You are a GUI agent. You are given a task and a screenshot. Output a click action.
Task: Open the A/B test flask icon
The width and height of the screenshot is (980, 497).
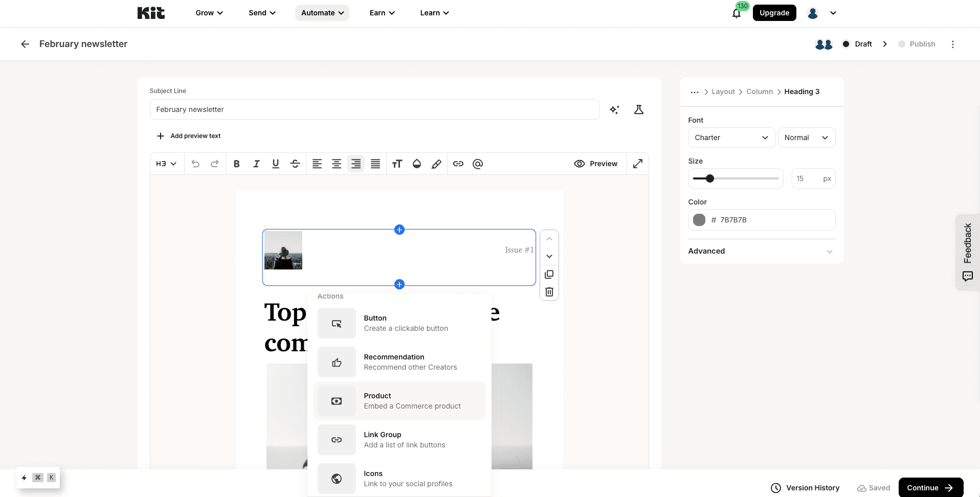(x=639, y=109)
